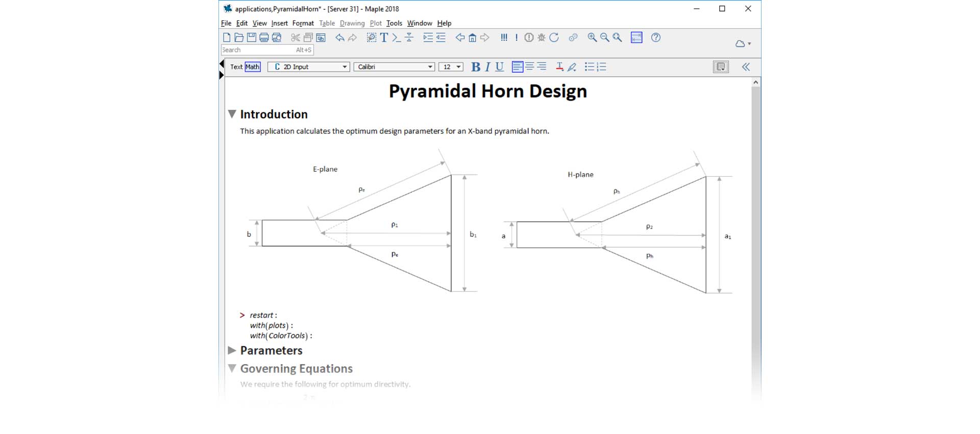Click restart Maple server icon
The height and width of the screenshot is (434, 980).
click(x=554, y=37)
